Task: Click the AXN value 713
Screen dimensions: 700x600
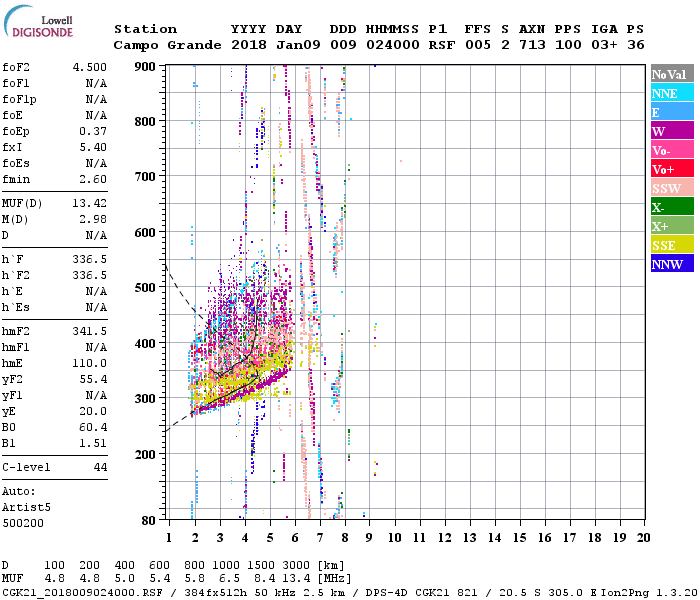Action: [x=532, y=45]
